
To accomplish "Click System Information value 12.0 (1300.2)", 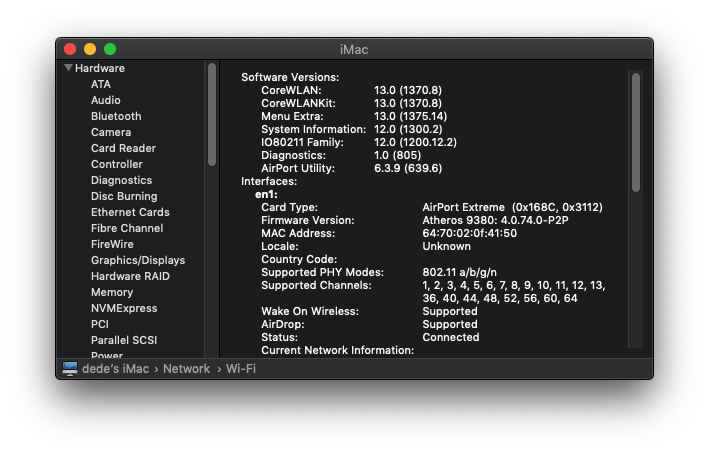I will tap(408, 129).
